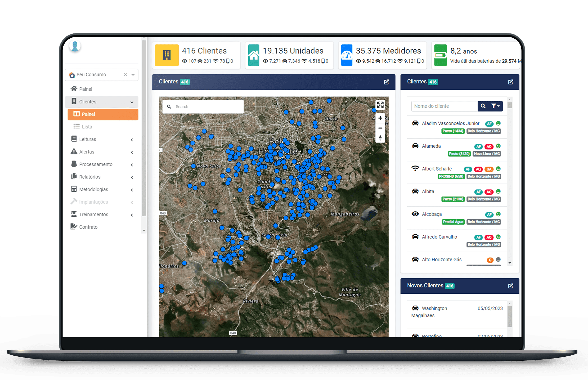This screenshot has height=380, width=588.
Task: Click the client search magnifier button
Action: 483,106
